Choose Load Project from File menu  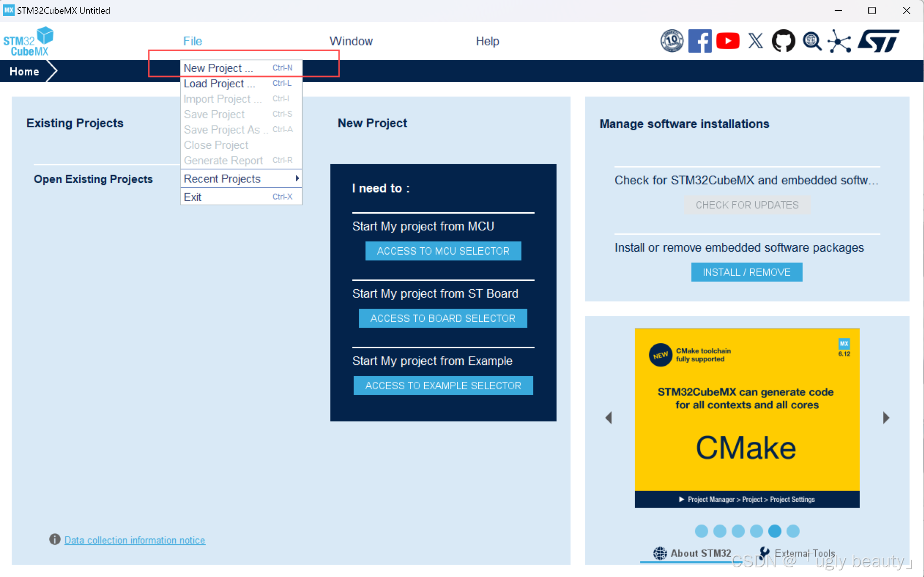[x=241, y=83]
